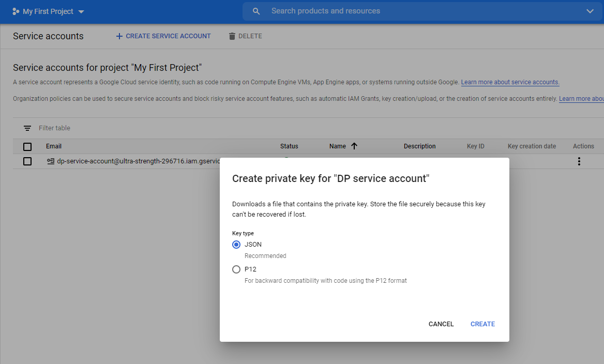Click the filter list icon
604x364 pixels.
(x=27, y=128)
